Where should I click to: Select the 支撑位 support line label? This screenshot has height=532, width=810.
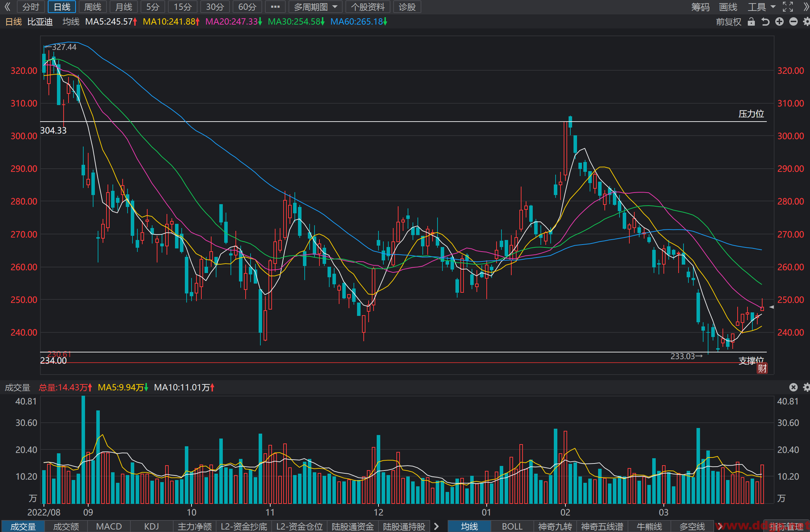coord(751,361)
